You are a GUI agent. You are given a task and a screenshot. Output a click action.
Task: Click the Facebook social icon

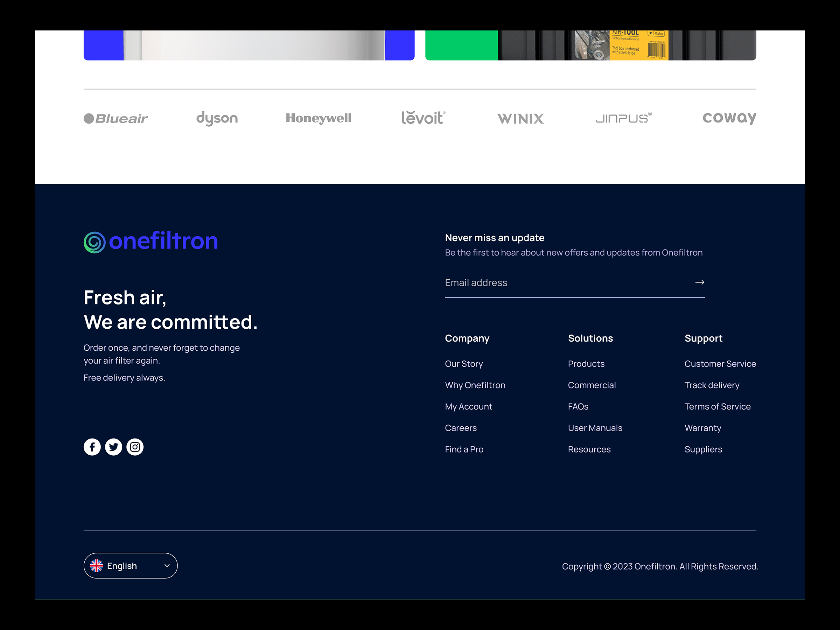(91, 446)
